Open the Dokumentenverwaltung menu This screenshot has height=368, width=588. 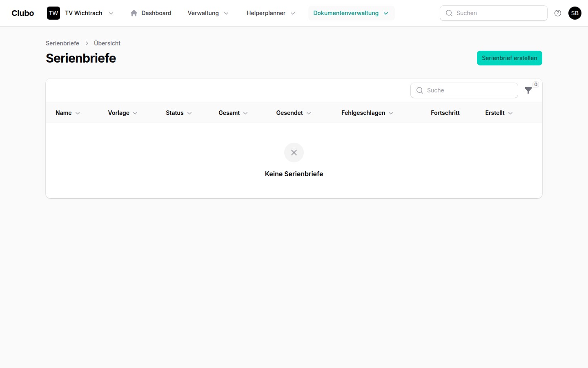point(351,13)
